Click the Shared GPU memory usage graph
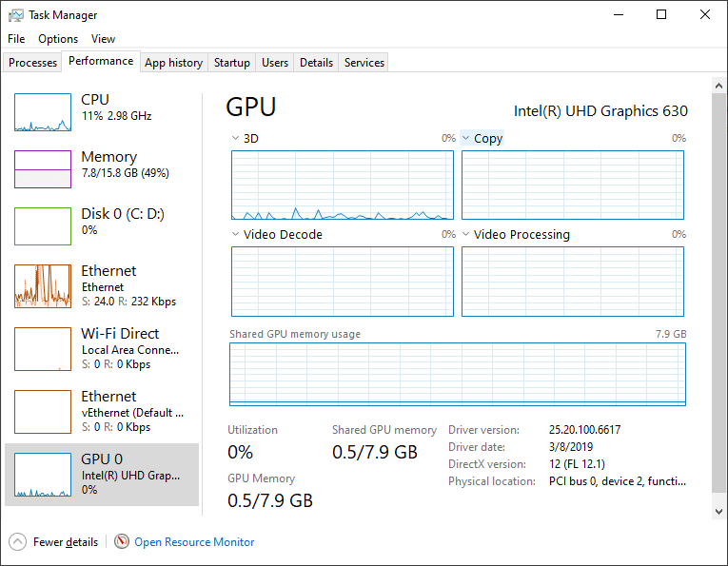The image size is (728, 566). 458,375
